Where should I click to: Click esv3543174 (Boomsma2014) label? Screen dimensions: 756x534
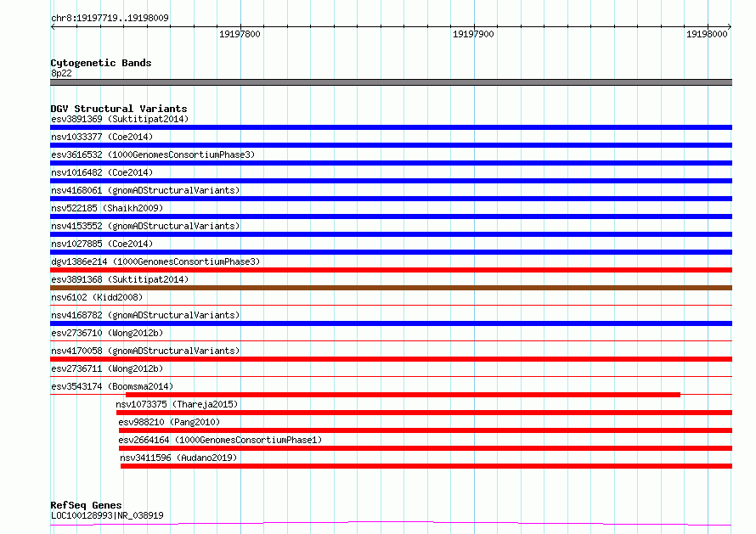112,386
